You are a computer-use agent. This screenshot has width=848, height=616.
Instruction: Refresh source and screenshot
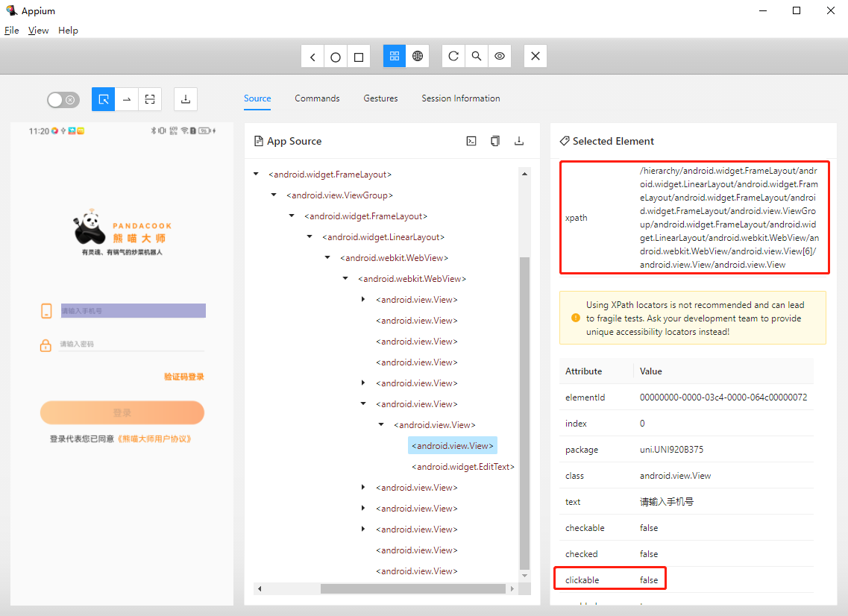[453, 57]
